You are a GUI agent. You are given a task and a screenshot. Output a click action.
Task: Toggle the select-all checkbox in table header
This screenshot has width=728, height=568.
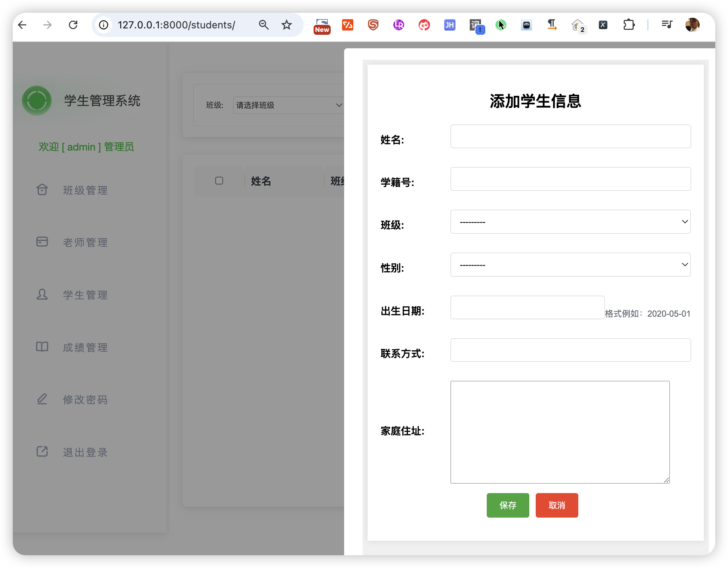click(219, 181)
